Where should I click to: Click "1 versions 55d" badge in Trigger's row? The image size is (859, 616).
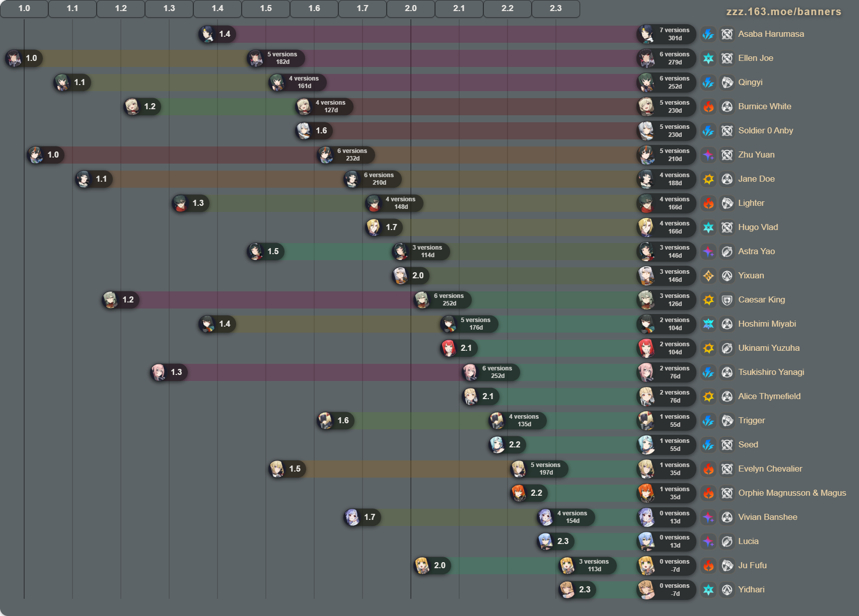point(666,421)
